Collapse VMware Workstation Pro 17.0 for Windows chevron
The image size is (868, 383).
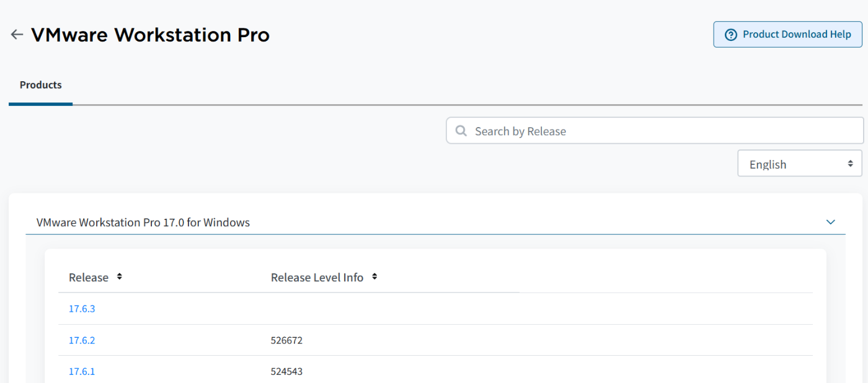[x=831, y=222]
